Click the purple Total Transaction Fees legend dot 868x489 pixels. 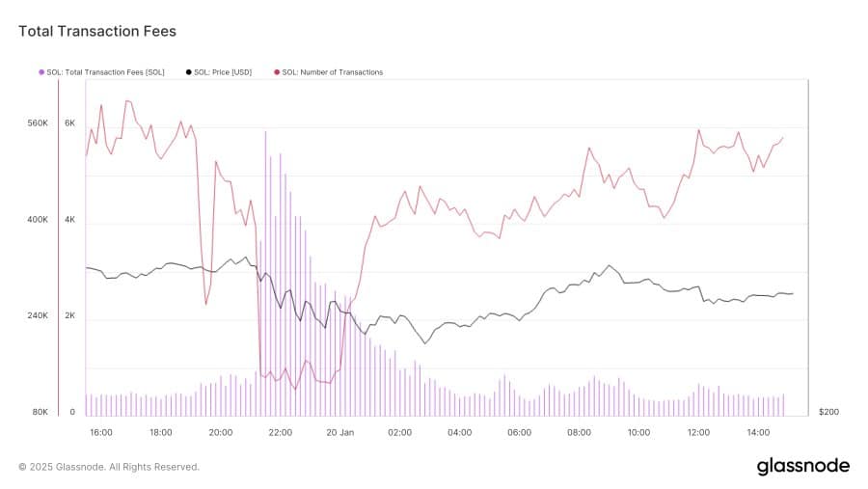tap(41, 72)
